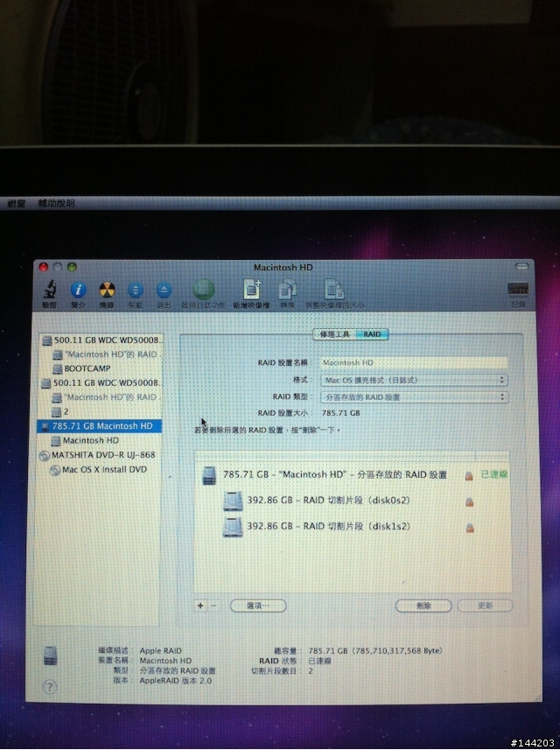The image size is (560, 750).
Task: Toggle the toolbar pill button in title bar
Action: (521, 266)
